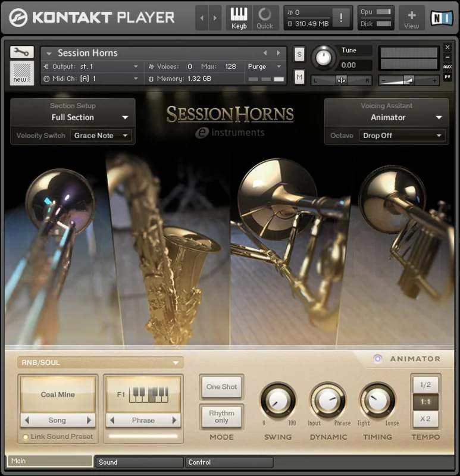The image size is (460, 476).
Task: Open the Quick load browser
Action: click(265, 18)
